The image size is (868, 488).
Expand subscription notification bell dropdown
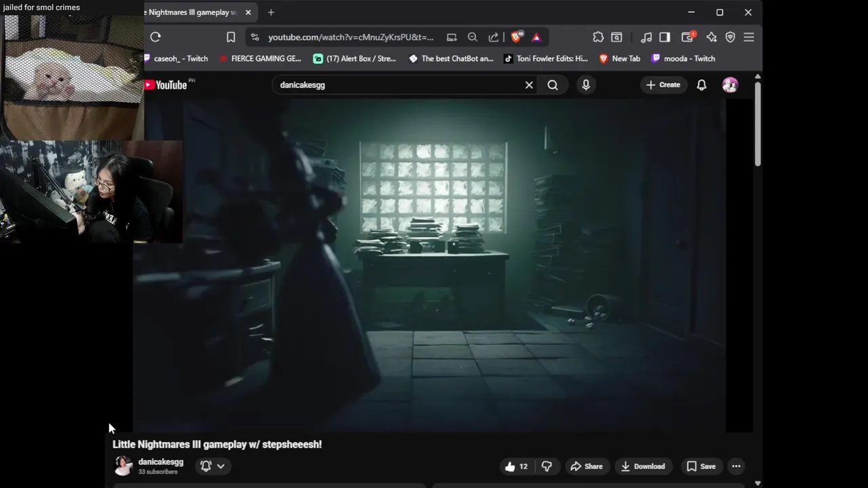tap(212, 466)
